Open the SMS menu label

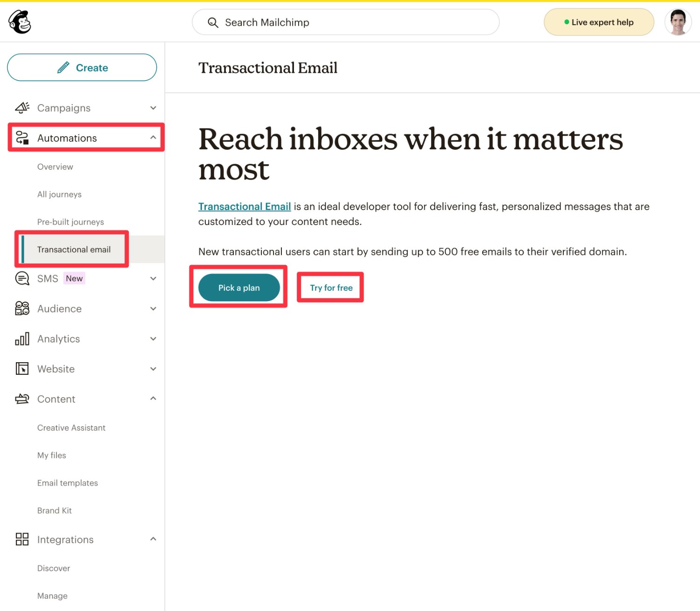click(48, 279)
